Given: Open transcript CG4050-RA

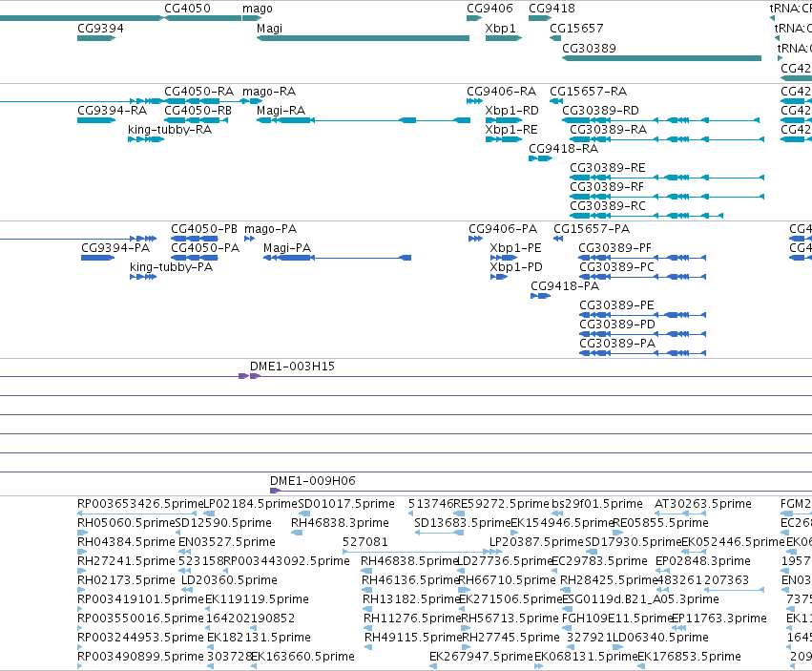Looking at the screenshot, I should pyautogui.click(x=198, y=92).
